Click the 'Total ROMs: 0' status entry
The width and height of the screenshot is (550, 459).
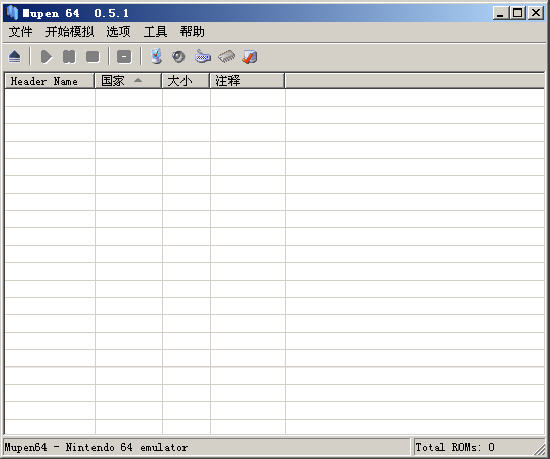455,447
